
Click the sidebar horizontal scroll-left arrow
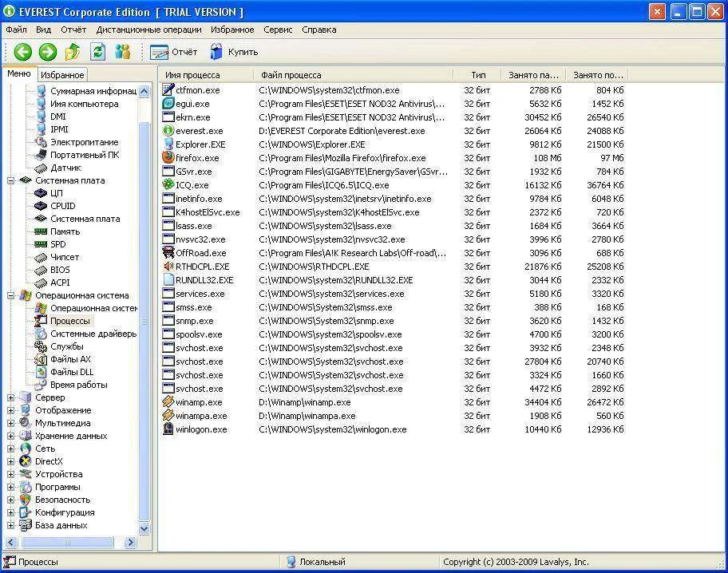click(11, 543)
